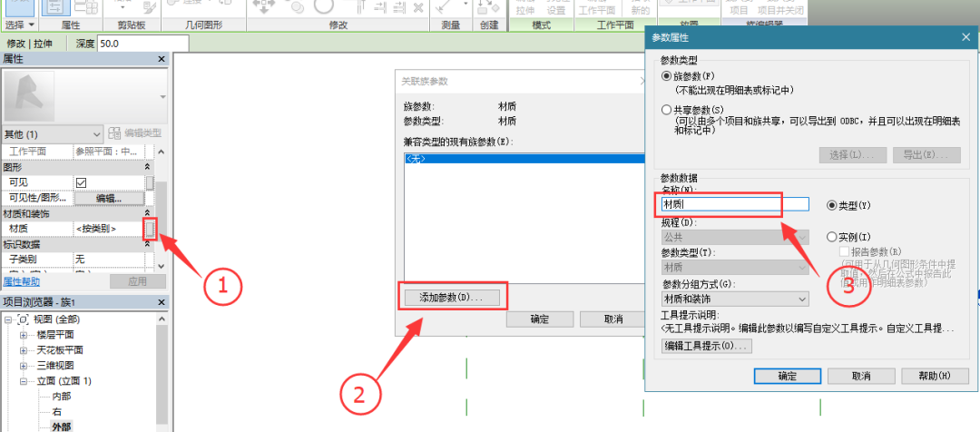
Task: Select 右 elevation view in browser
Action: coord(56,412)
